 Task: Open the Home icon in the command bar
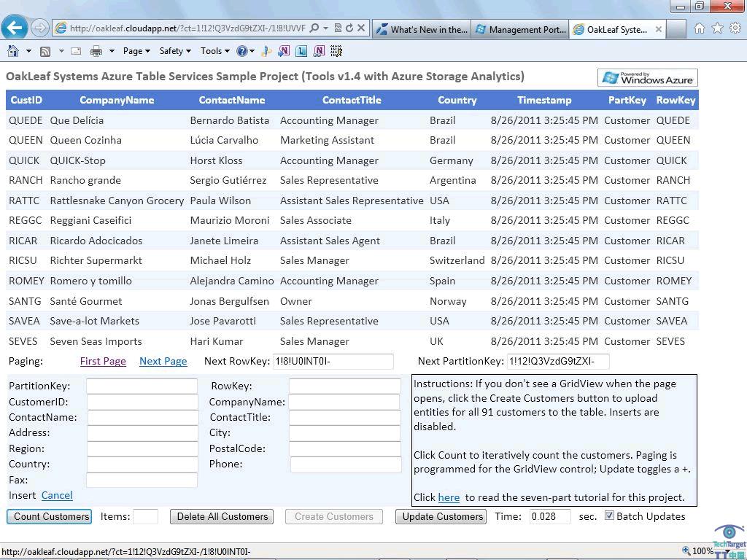coord(13,51)
